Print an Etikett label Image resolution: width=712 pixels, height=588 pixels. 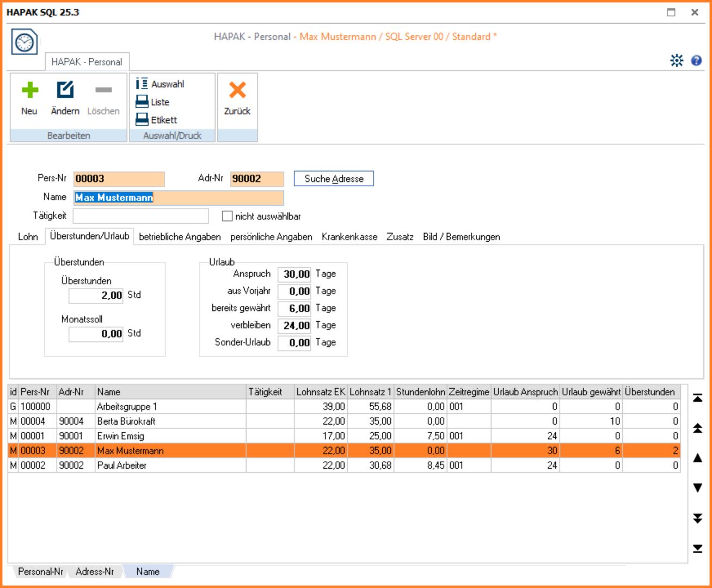pos(142,120)
